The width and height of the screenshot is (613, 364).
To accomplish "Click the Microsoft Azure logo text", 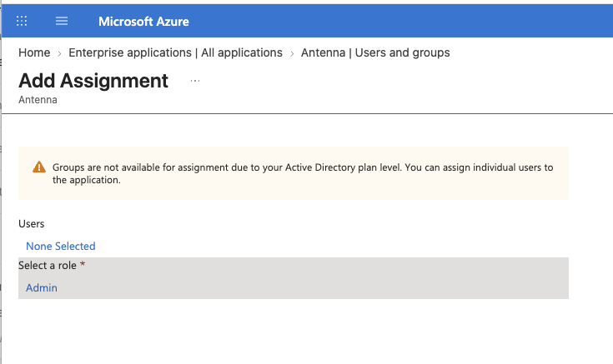I will 143,22.
